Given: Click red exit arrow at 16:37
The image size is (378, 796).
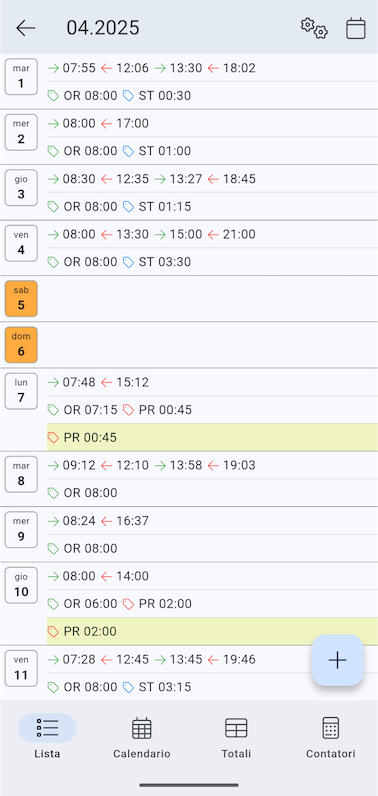Looking at the screenshot, I should coord(107,521).
